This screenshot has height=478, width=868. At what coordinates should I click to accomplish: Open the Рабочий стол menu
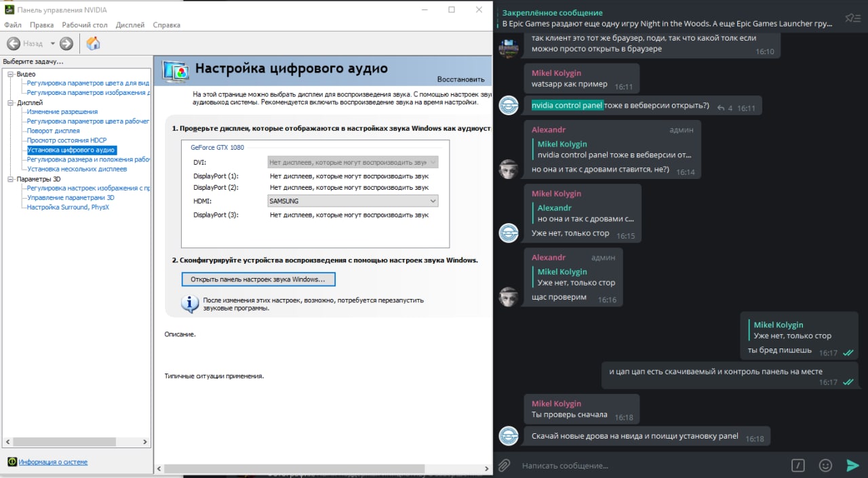click(x=85, y=25)
